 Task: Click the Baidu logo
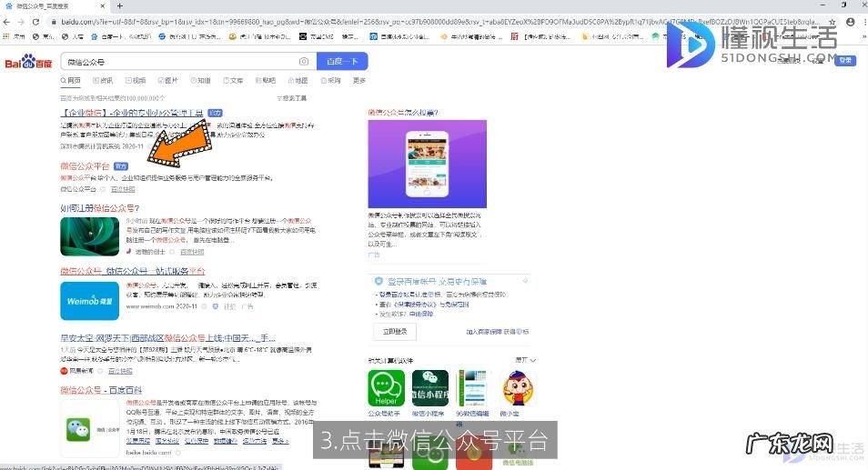click(27, 62)
